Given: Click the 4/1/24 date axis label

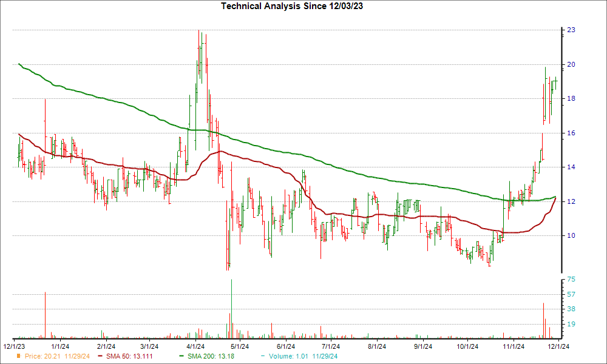Looking at the screenshot, I should [195, 346].
